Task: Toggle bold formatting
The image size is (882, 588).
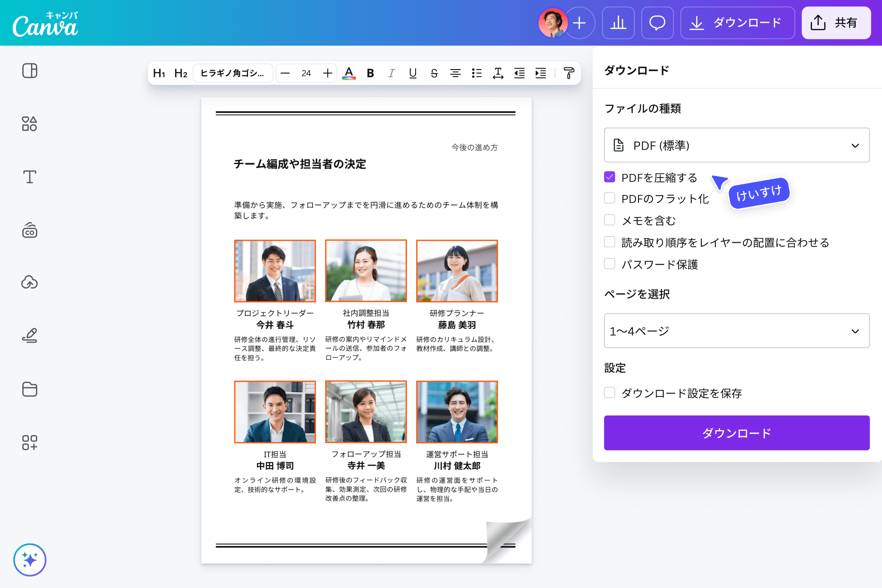Action: 370,73
